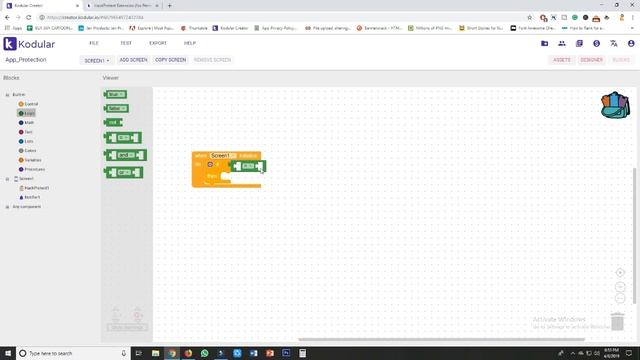Open the TEST menu
Viewport: 640px width, 360px height.
126,43
